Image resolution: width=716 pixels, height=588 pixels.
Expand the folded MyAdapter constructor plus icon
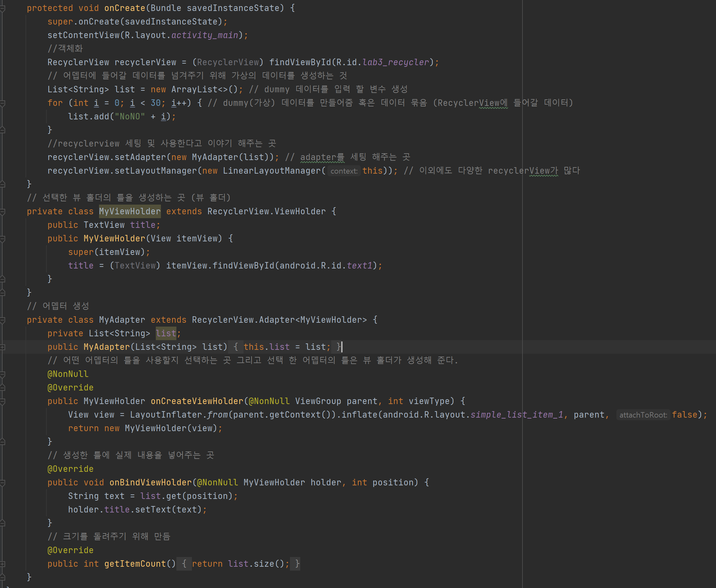(2, 347)
